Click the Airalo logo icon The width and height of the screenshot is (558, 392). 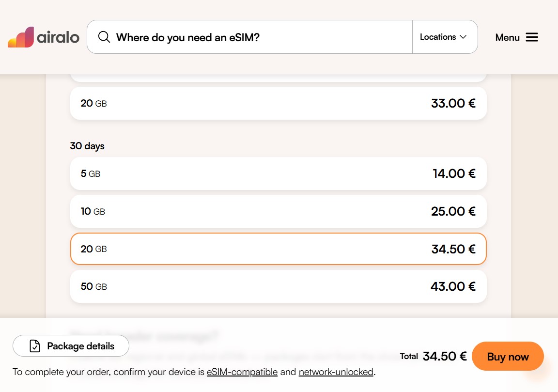point(21,37)
